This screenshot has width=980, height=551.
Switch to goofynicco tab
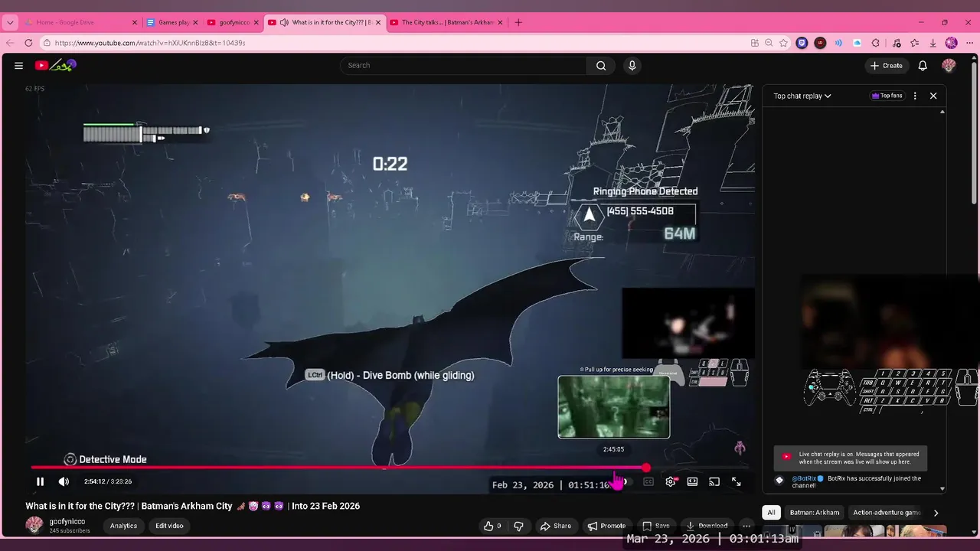pyautogui.click(x=233, y=22)
